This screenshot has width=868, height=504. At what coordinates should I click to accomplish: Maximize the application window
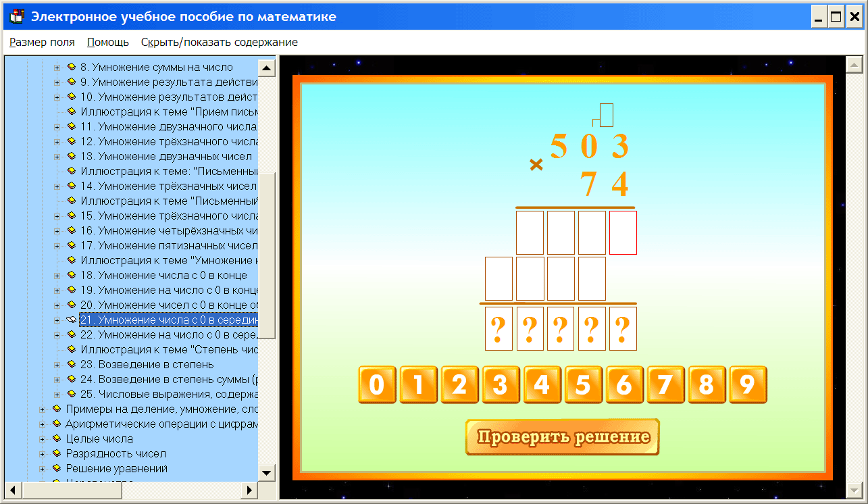836,17
